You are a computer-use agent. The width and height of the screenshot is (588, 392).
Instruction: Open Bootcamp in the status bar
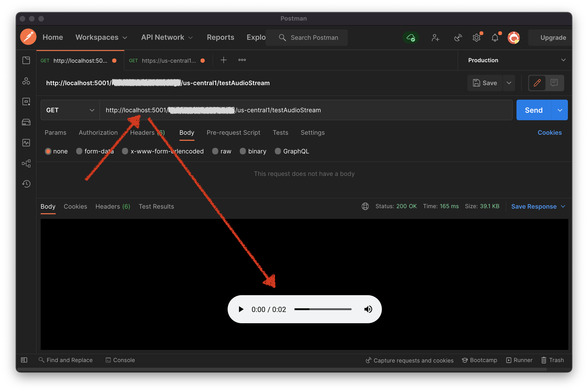click(x=479, y=360)
